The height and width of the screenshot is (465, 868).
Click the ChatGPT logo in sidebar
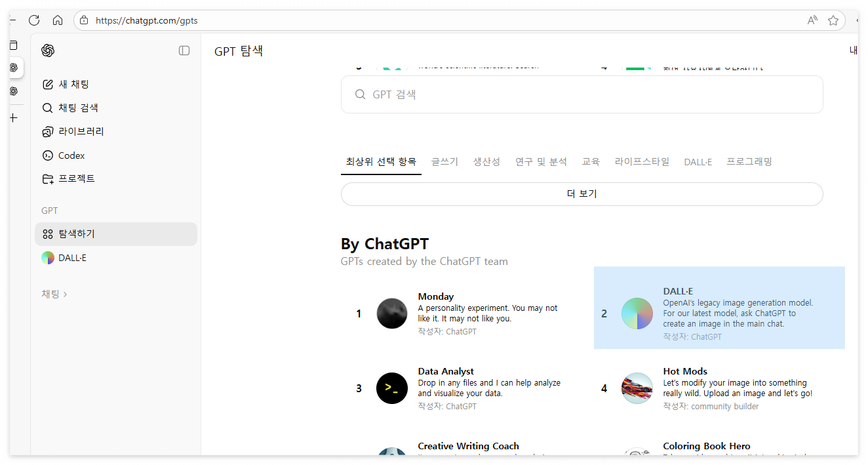(x=48, y=51)
